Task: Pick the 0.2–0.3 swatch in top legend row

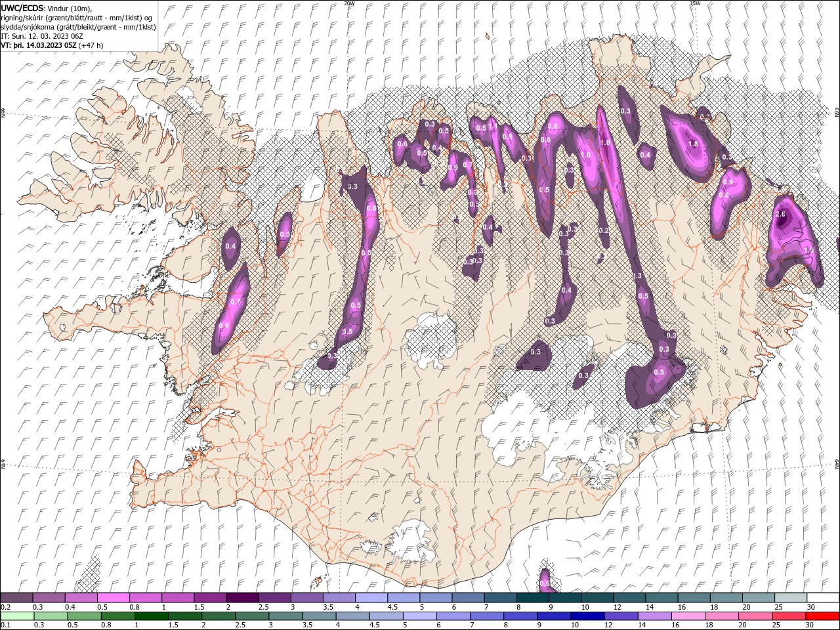Action: pos(16,598)
